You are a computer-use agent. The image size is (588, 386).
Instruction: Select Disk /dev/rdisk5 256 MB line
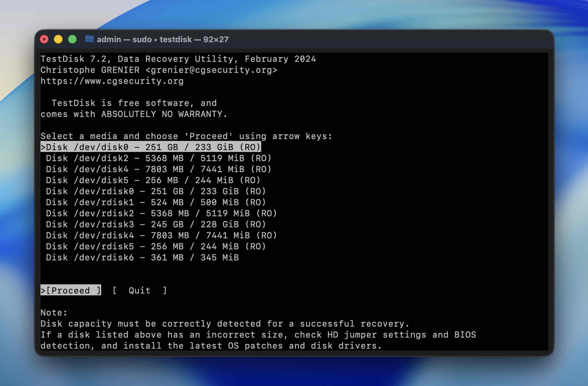156,246
